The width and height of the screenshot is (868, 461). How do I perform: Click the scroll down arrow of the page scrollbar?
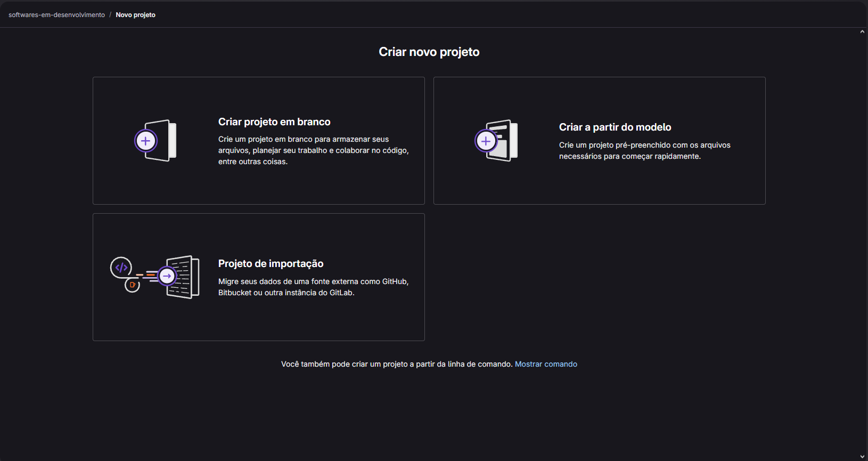[862, 457]
